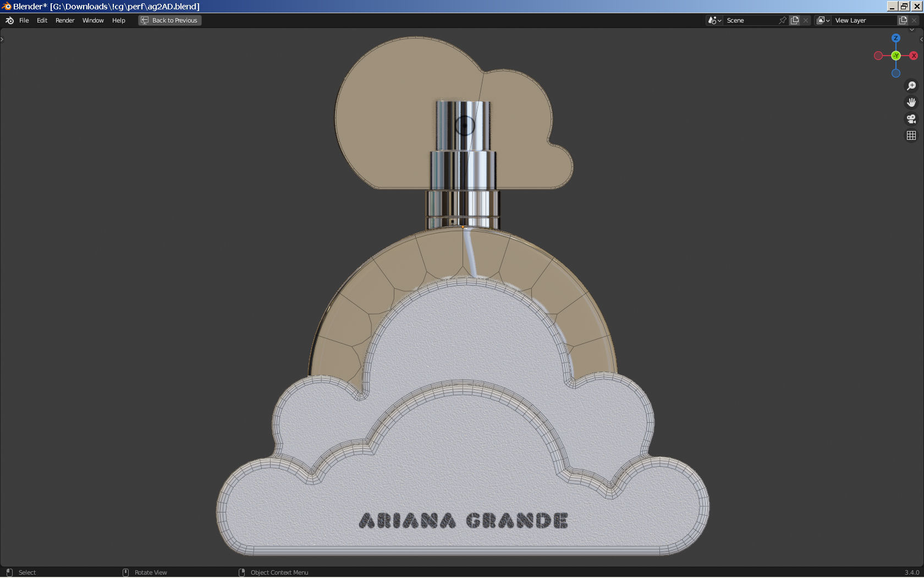Click the blue Z axis gizmo handle
The height and width of the screenshot is (578, 924).
tap(896, 38)
